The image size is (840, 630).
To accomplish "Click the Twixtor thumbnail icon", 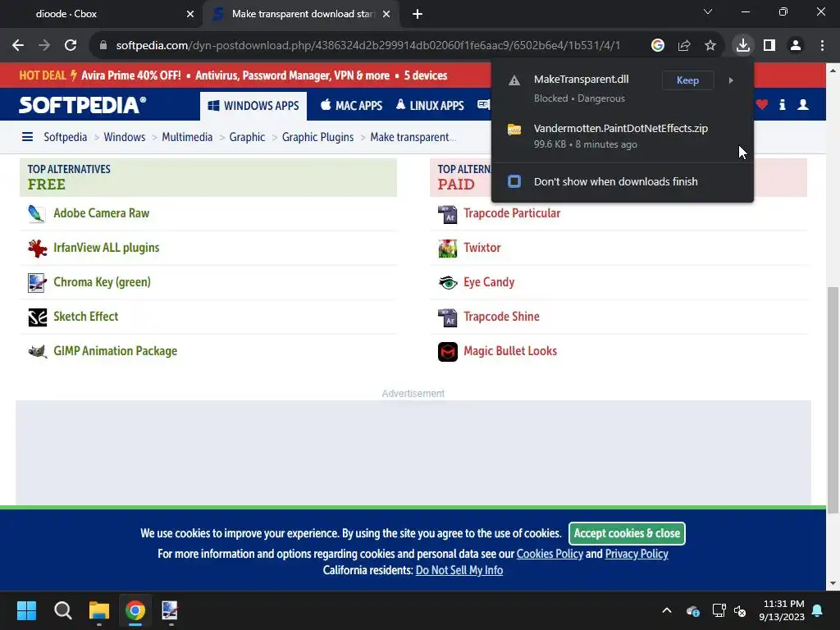I will [448, 248].
